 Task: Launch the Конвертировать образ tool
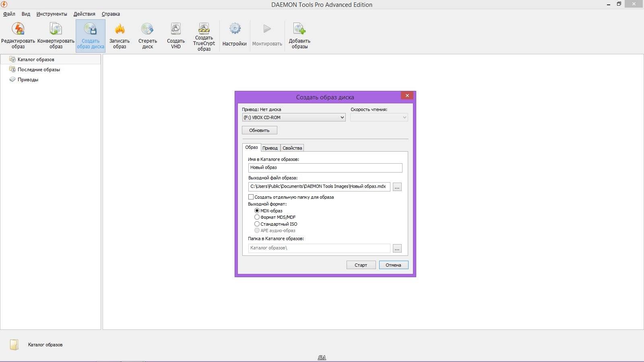pos(56,36)
